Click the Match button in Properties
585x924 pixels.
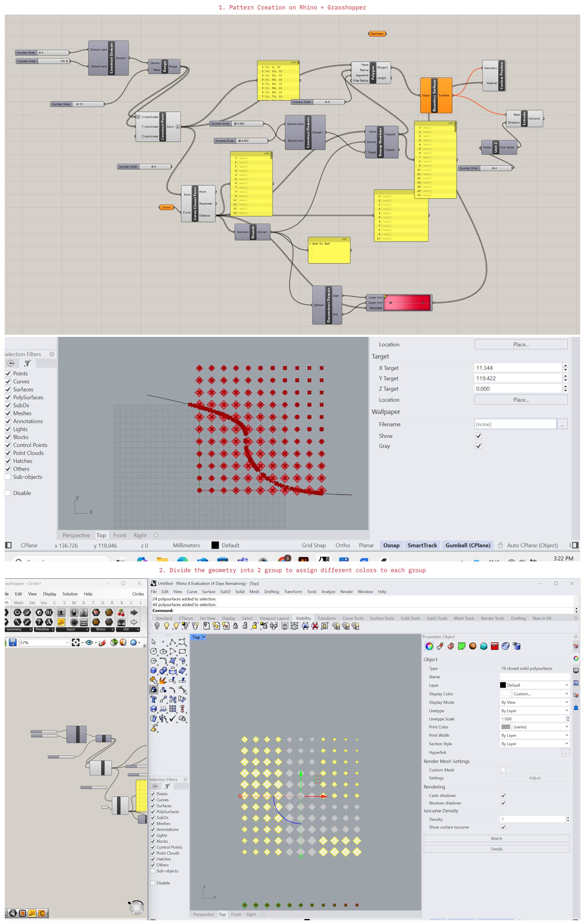(496, 838)
